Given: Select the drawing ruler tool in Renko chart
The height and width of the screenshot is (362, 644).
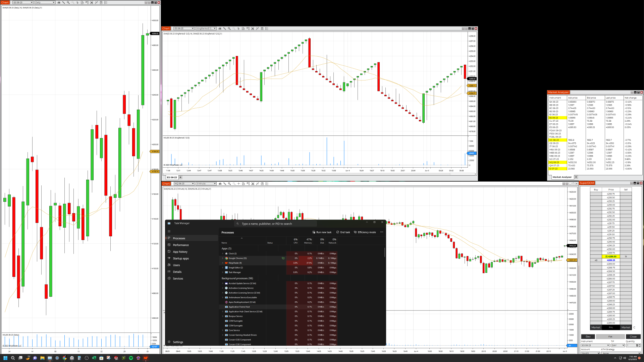Looking at the screenshot, I should point(225,28).
